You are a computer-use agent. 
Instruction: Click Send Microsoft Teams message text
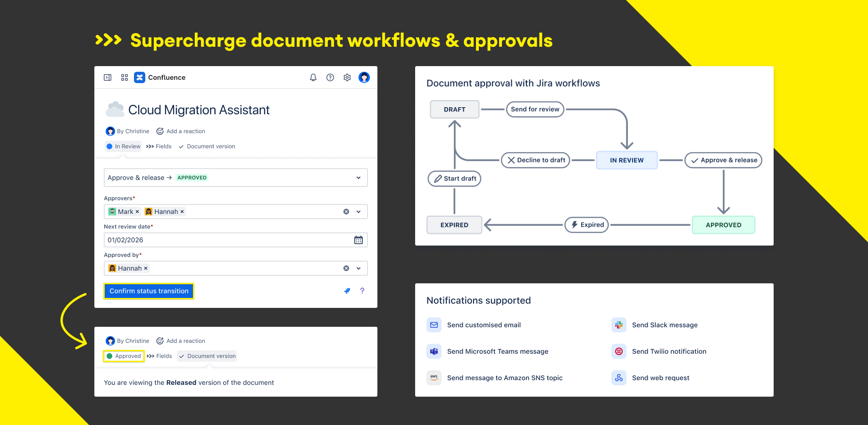tap(498, 351)
